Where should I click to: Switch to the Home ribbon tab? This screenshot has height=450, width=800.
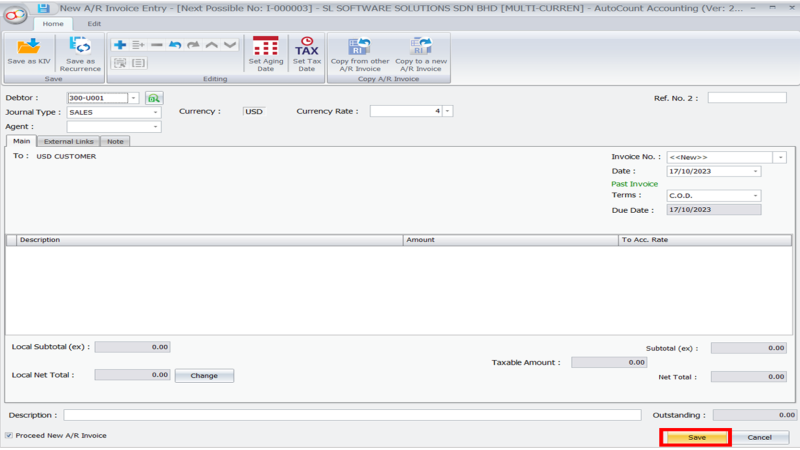click(53, 23)
